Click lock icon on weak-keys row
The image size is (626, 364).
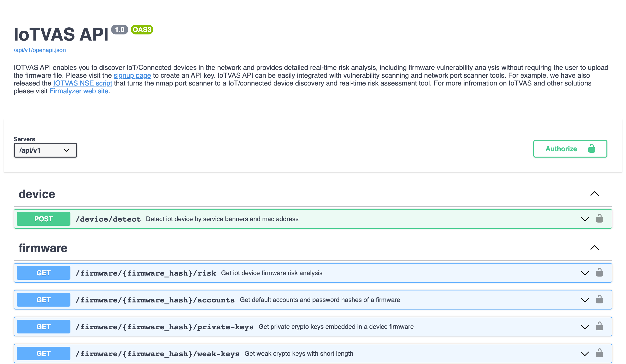pyautogui.click(x=599, y=353)
